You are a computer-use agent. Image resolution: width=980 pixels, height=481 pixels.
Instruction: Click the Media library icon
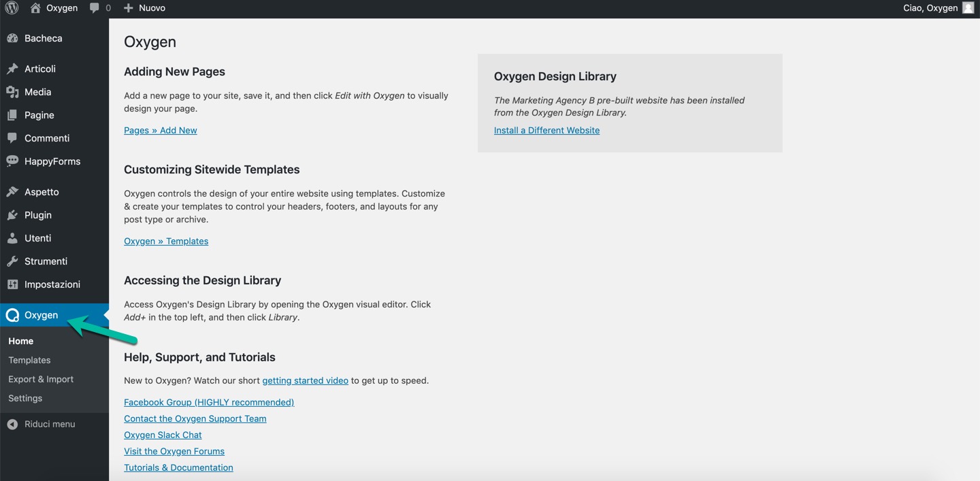(x=12, y=92)
